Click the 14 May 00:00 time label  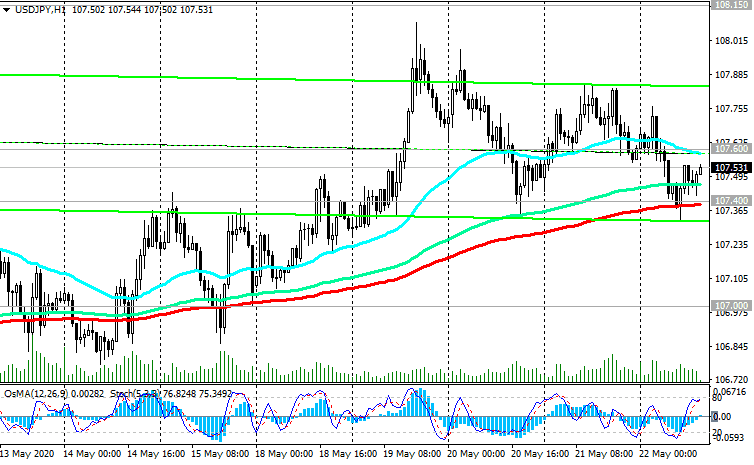92,453
